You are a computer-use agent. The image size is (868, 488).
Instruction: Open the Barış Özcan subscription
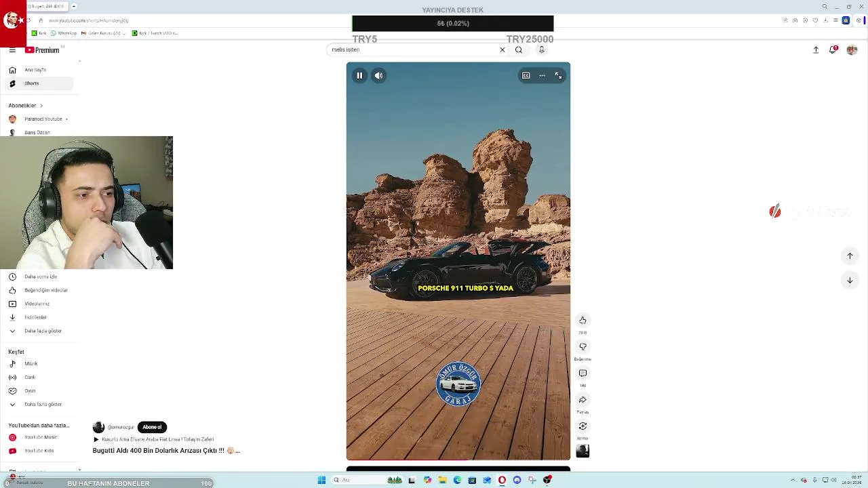37,132
